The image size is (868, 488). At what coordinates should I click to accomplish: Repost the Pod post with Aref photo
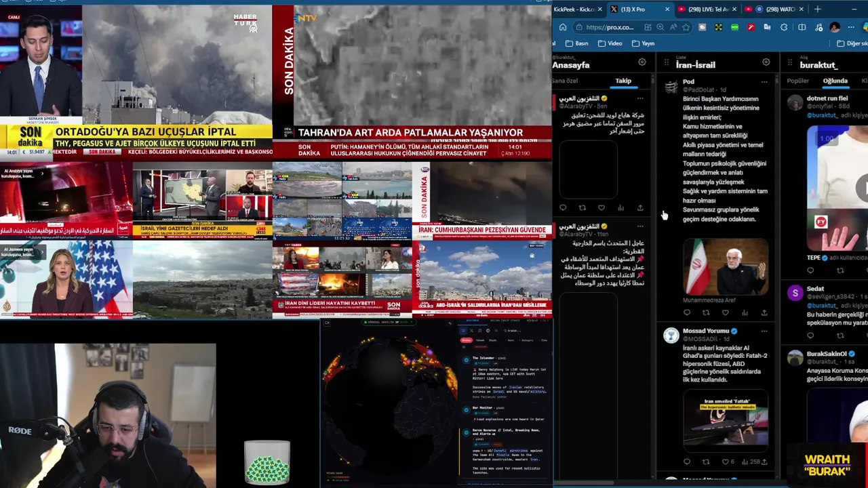point(706,312)
